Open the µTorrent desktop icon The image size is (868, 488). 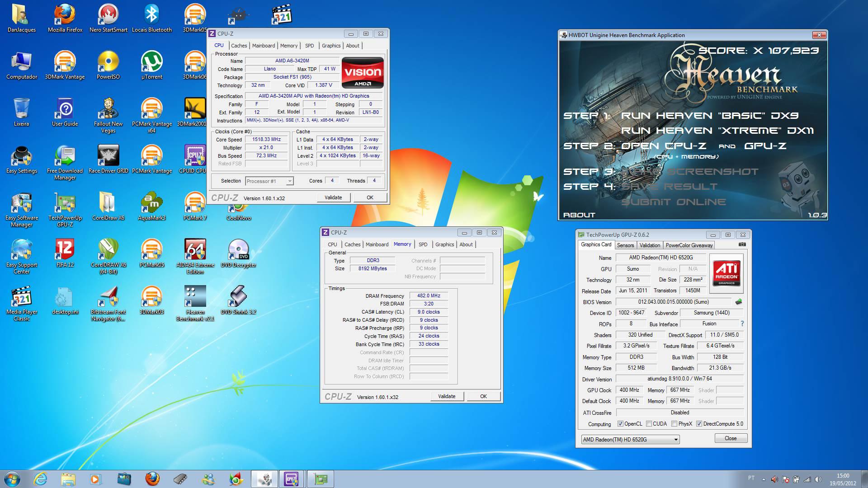(152, 65)
